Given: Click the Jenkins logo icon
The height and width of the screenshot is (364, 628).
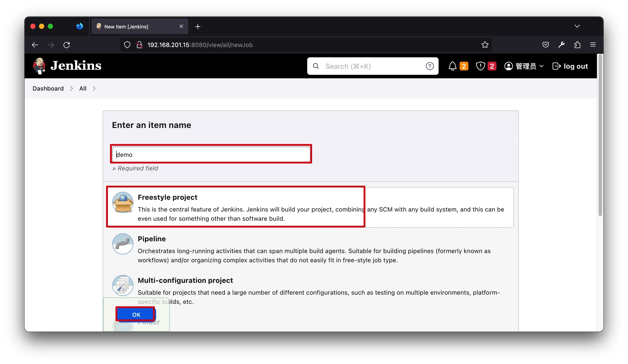Looking at the screenshot, I should [39, 66].
